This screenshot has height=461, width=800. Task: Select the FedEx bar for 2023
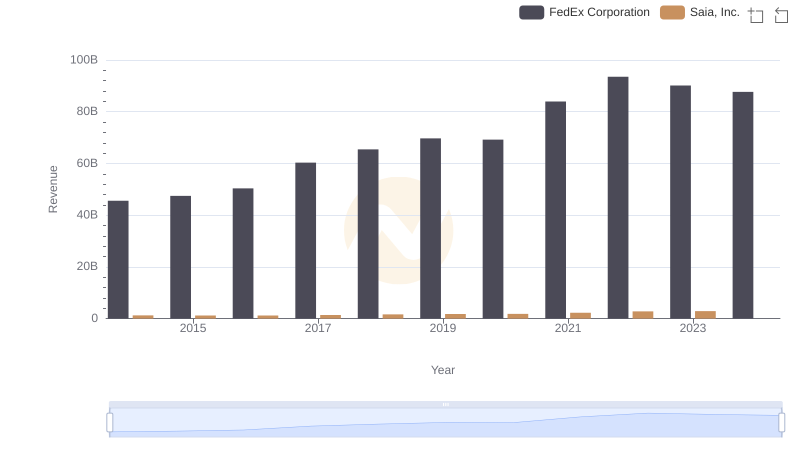(681, 202)
